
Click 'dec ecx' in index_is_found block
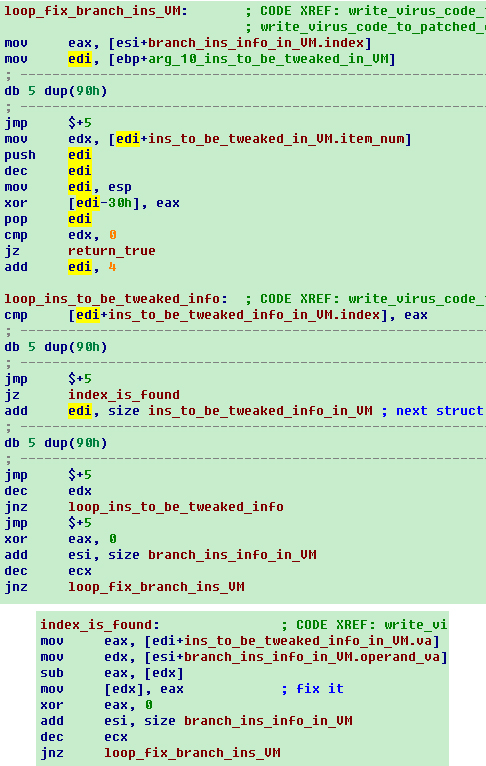[84, 737]
